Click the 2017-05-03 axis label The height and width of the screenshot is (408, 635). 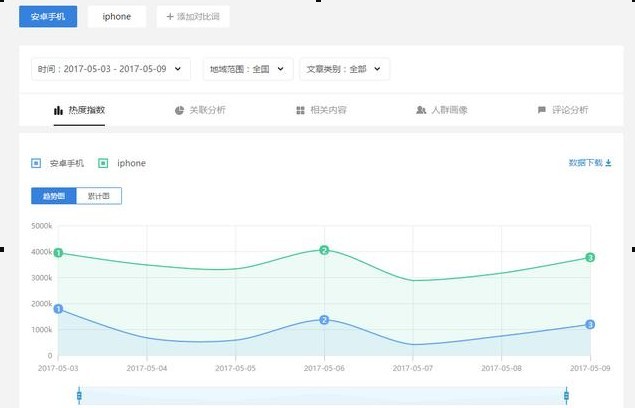point(58,368)
